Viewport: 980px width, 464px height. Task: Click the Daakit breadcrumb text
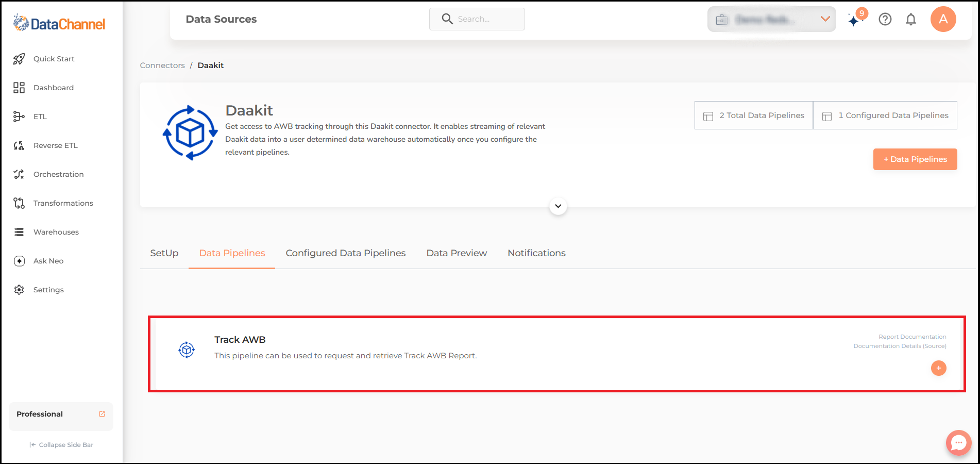coord(211,65)
